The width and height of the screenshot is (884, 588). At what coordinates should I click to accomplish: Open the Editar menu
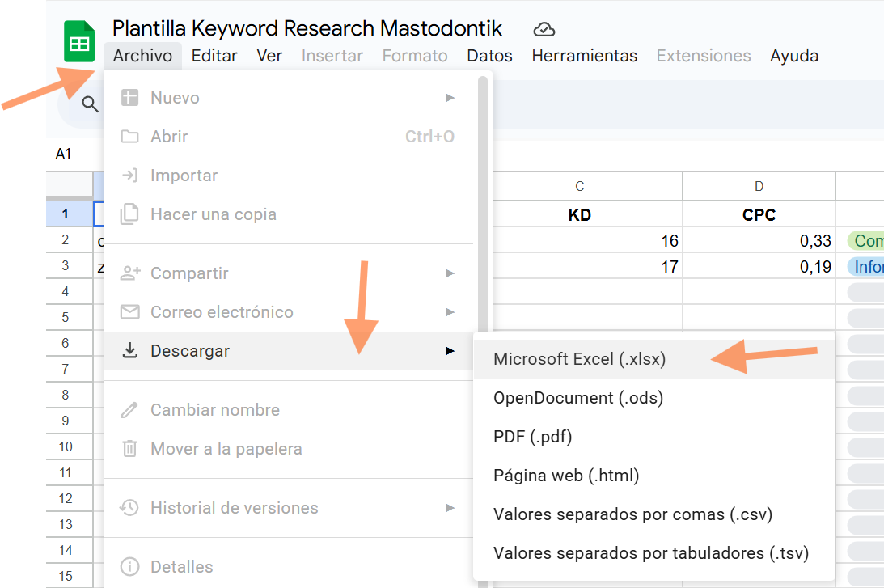coord(214,56)
